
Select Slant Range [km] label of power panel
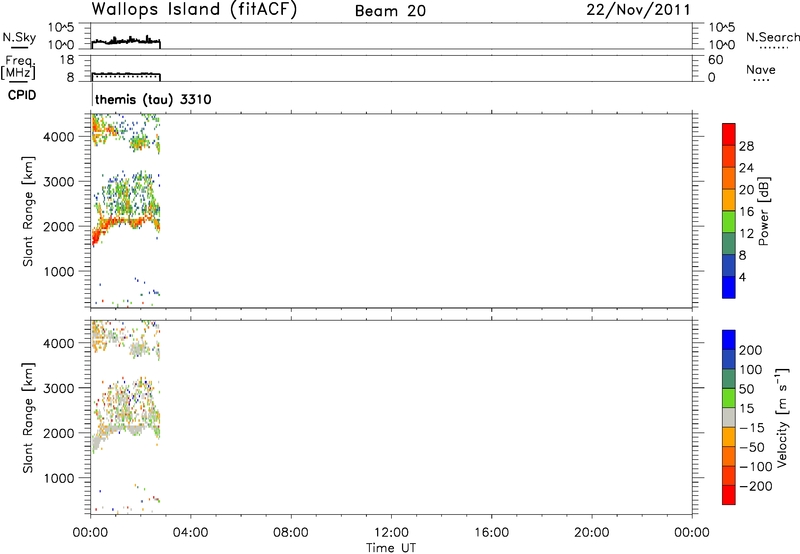(x=28, y=211)
